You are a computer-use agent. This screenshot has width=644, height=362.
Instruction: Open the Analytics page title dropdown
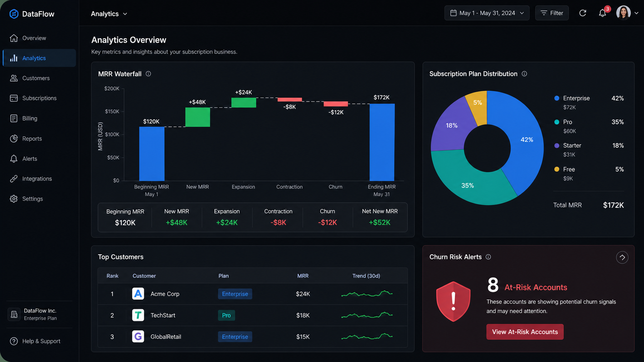[x=109, y=14]
